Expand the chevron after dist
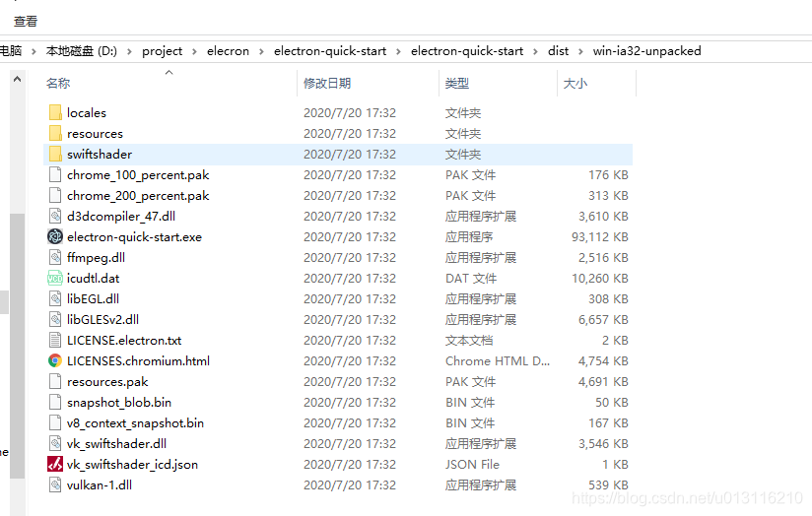Image resolution: width=812 pixels, height=516 pixels. pos(581,51)
